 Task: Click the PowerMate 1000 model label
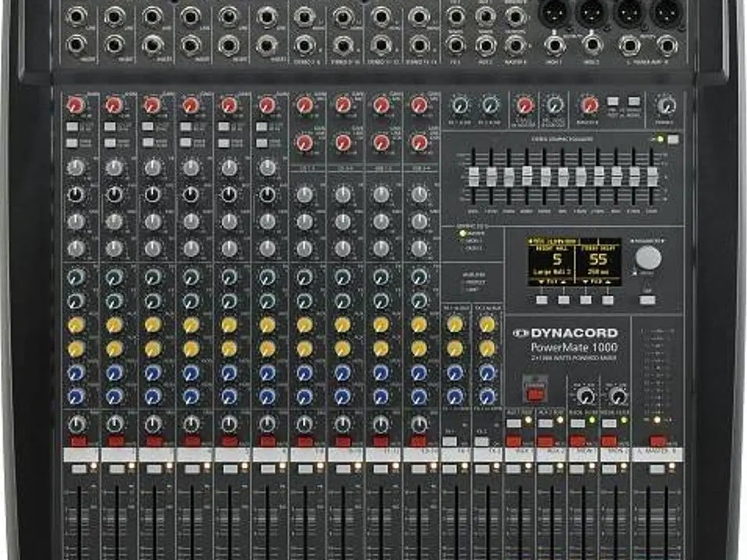[x=574, y=346]
